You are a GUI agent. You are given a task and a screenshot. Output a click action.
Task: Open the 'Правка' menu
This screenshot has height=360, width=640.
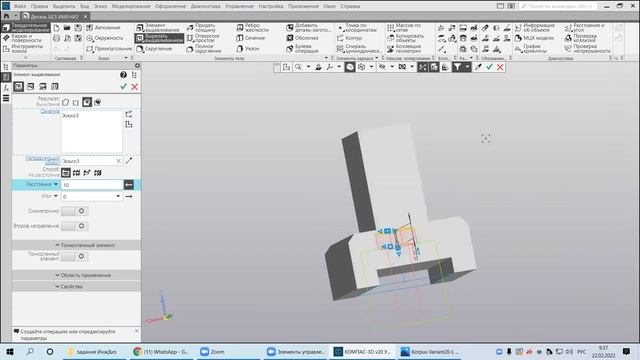click(x=39, y=6)
